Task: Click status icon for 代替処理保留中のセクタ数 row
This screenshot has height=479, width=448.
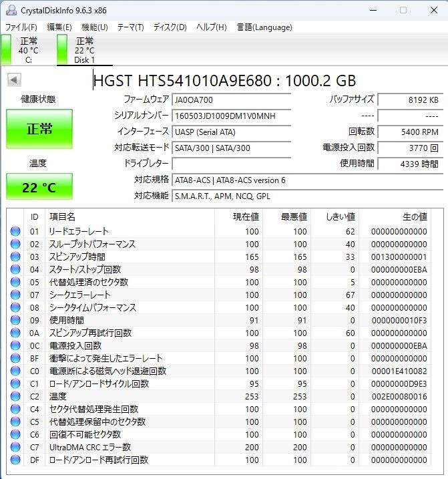Action: pyautogui.click(x=15, y=422)
